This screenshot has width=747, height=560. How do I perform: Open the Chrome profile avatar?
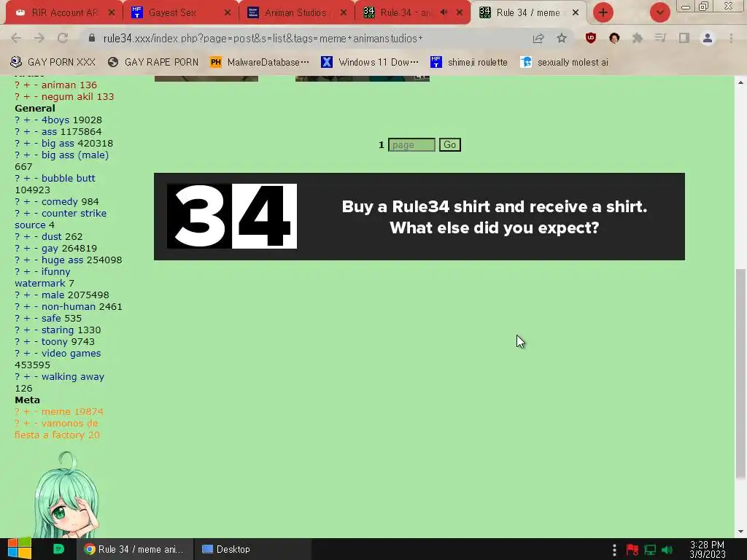pyautogui.click(x=708, y=38)
